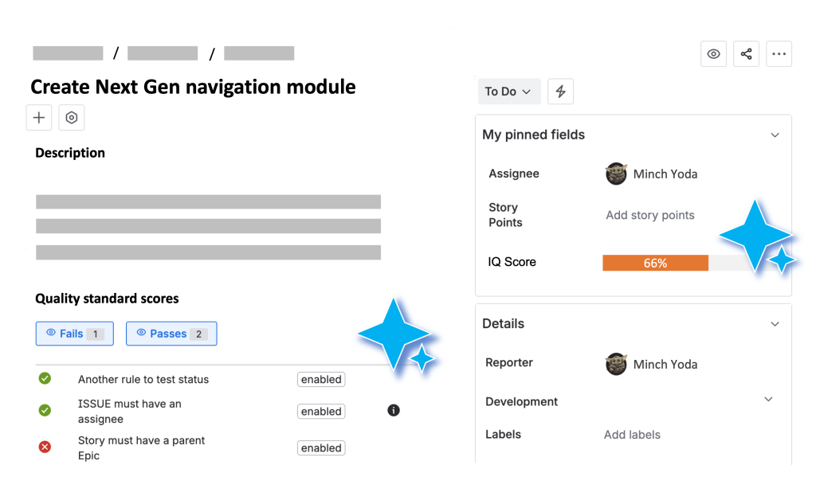The height and width of the screenshot is (504, 816).
Task: Toggle the Fails filter button
Action: pos(75,334)
